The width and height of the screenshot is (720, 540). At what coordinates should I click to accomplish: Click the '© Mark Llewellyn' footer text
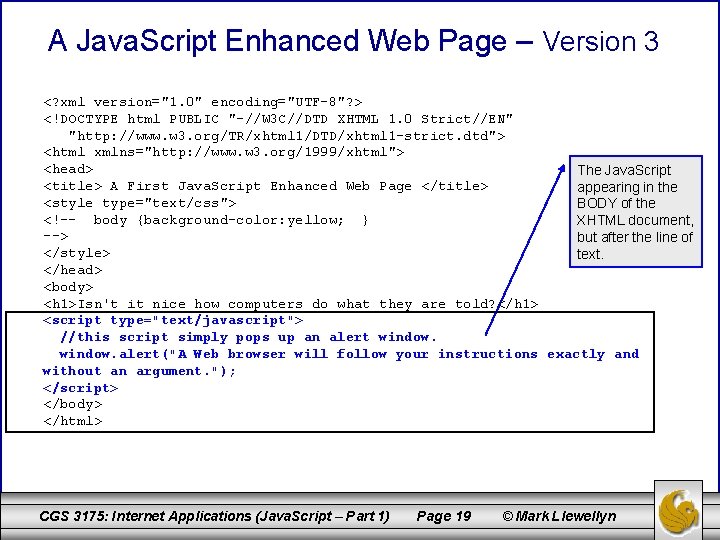[x=559, y=516]
